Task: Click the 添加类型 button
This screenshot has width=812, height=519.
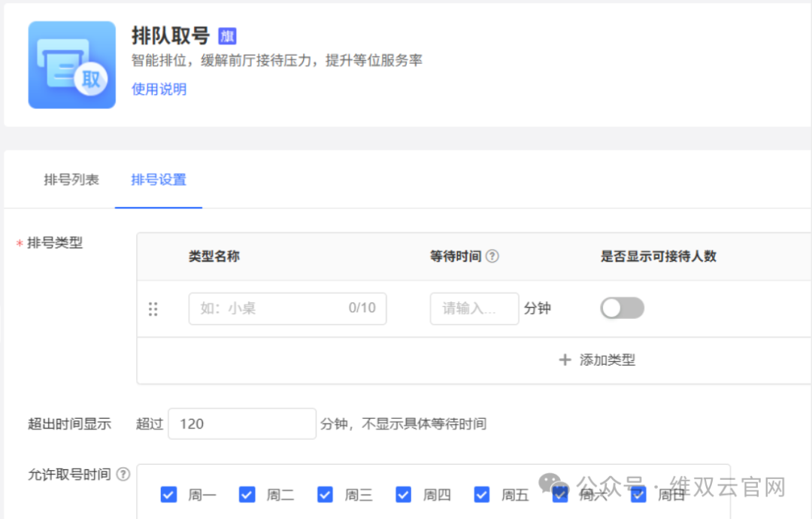Action: tap(598, 360)
